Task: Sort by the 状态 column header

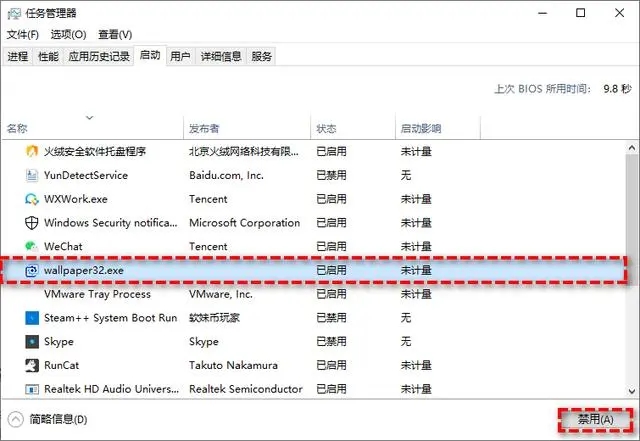Action: (353, 128)
